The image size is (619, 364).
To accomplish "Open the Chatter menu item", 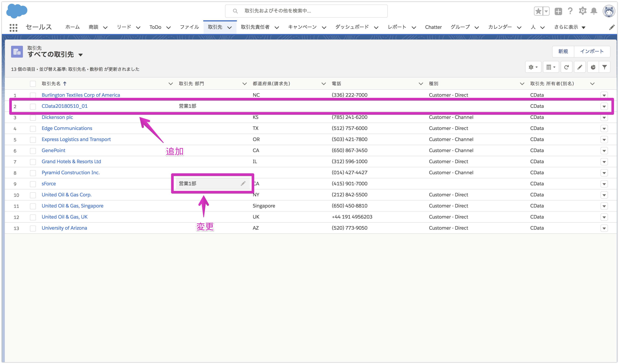I will coord(433,27).
